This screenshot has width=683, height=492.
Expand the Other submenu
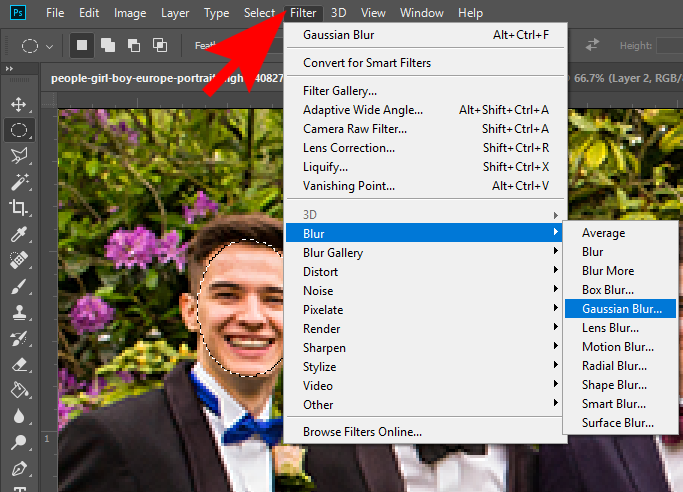424,405
